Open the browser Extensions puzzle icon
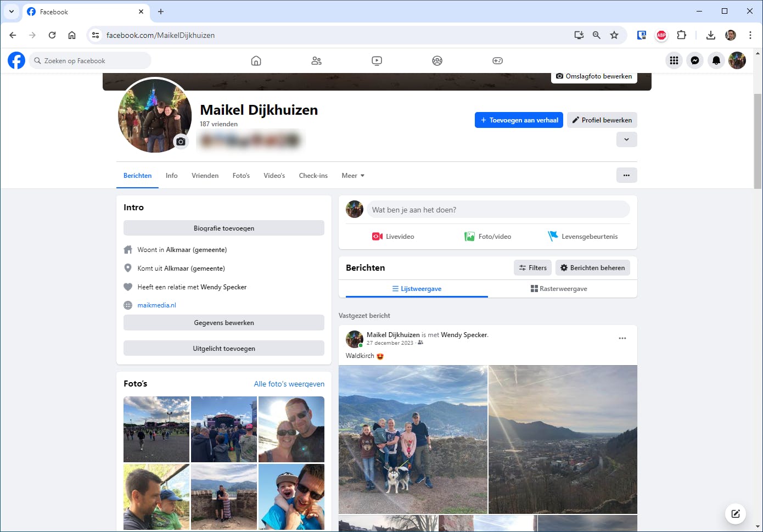 click(x=681, y=35)
